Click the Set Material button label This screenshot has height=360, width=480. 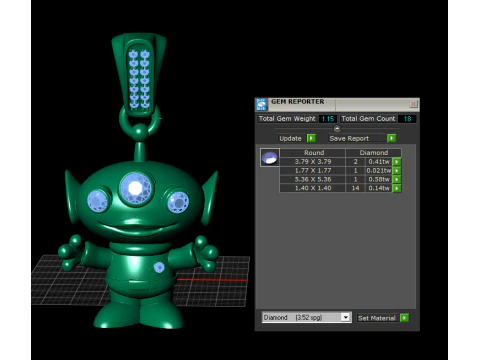377,318
